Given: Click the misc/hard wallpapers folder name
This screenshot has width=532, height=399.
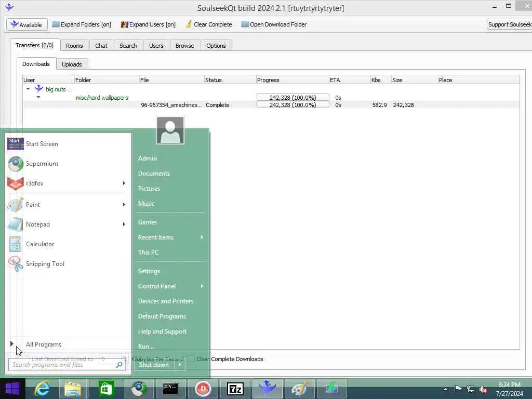Looking at the screenshot, I should click(102, 97).
